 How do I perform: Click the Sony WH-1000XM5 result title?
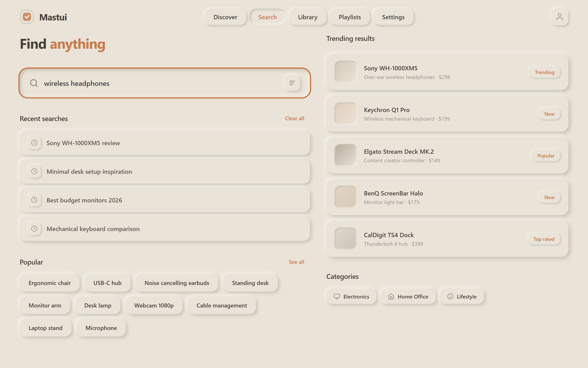click(390, 68)
